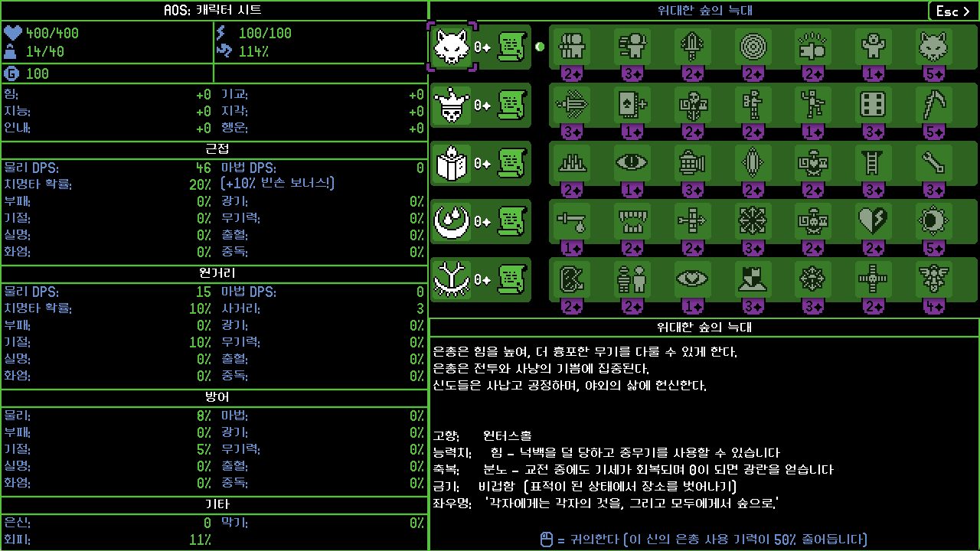Open the scroll icon next to the wolf deity
The width and height of the screenshot is (980, 551).
point(512,47)
